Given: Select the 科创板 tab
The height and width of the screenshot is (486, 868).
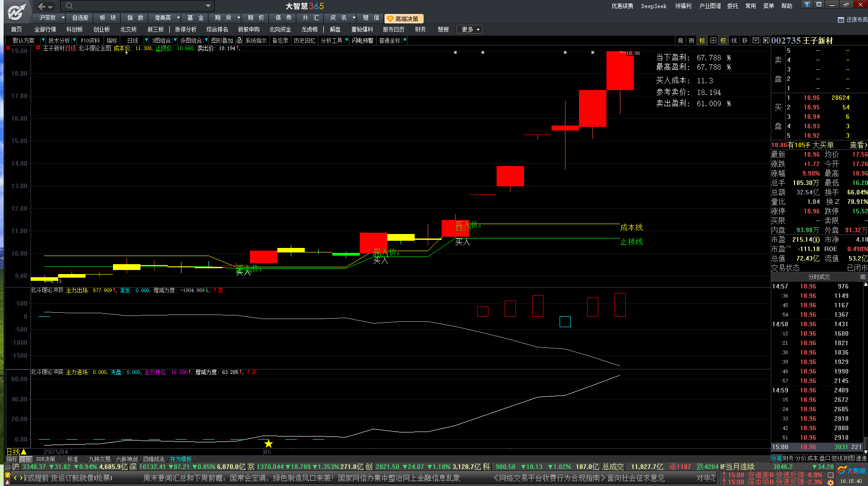Looking at the screenshot, I should (75, 29).
